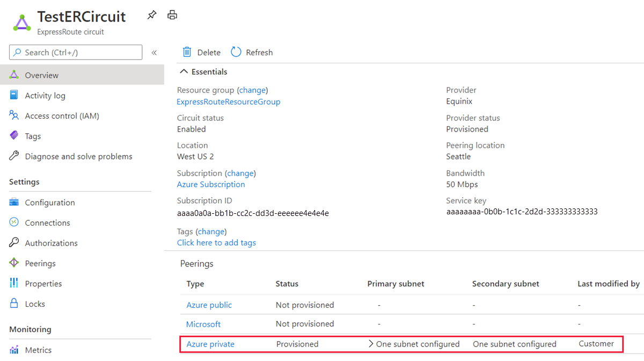Open the Locks settings page
This screenshot has height=361, width=644.
pos(35,304)
